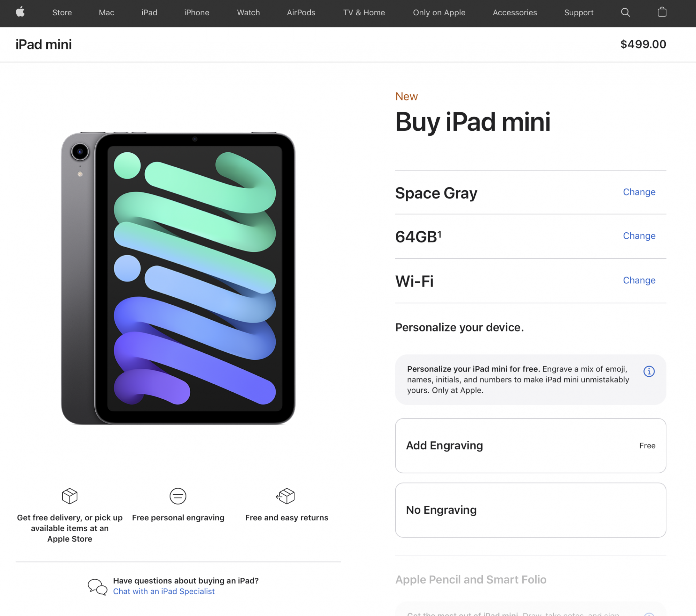Viewport: 696px width, 616px height.
Task: Open the shopping bag icon
Action: [x=662, y=12]
